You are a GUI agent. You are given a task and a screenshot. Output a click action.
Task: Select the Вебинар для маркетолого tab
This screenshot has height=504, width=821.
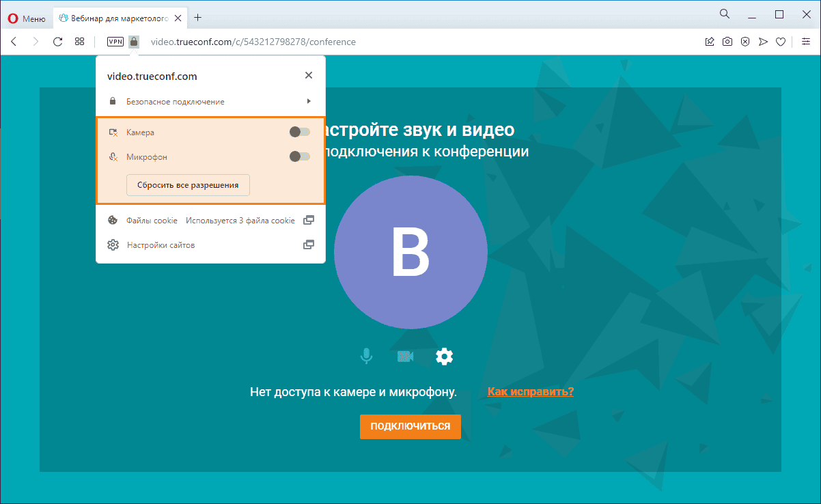pyautogui.click(x=120, y=18)
